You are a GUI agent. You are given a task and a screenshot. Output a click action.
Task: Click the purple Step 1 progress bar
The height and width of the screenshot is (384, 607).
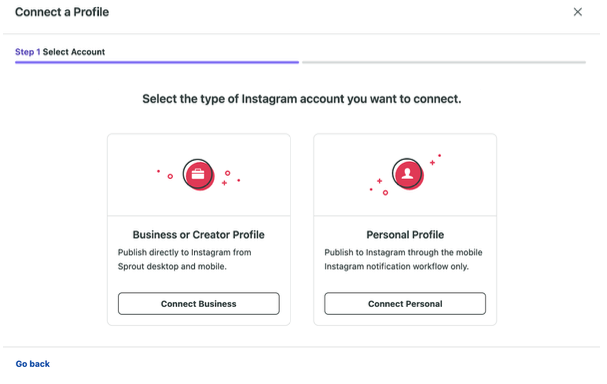[x=157, y=62]
